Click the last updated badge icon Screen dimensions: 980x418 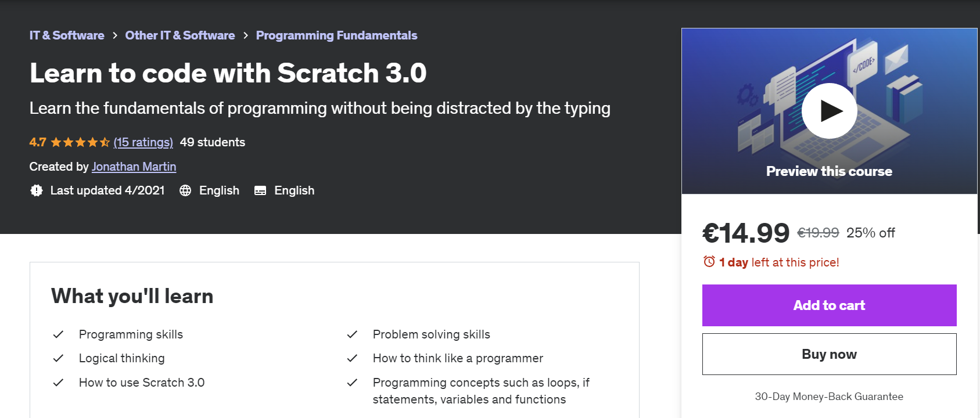coord(37,190)
